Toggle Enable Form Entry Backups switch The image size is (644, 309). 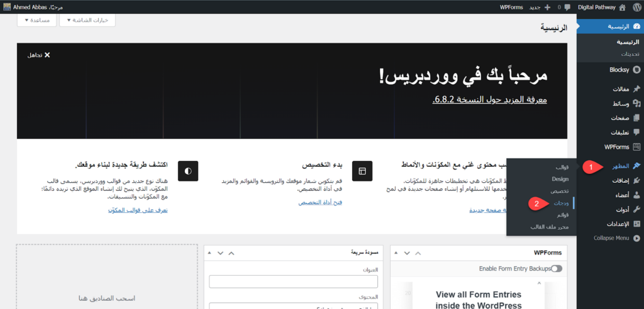pyautogui.click(x=556, y=269)
